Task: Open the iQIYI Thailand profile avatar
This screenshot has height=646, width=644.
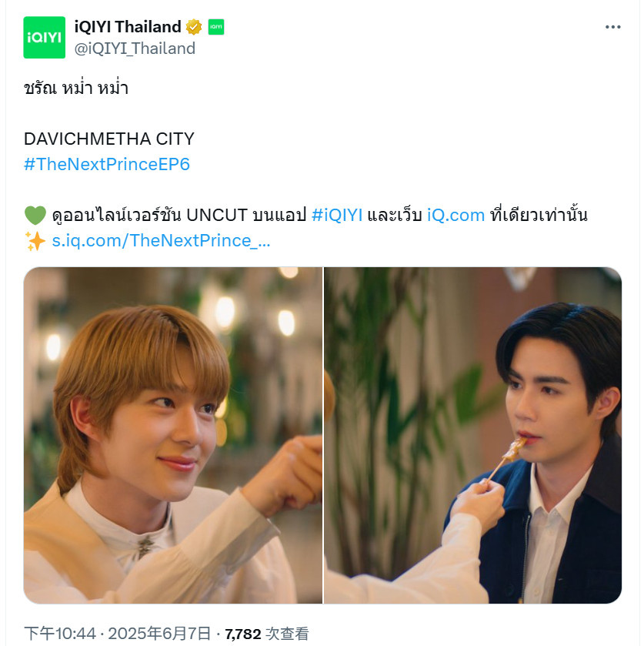Action: pos(44,38)
